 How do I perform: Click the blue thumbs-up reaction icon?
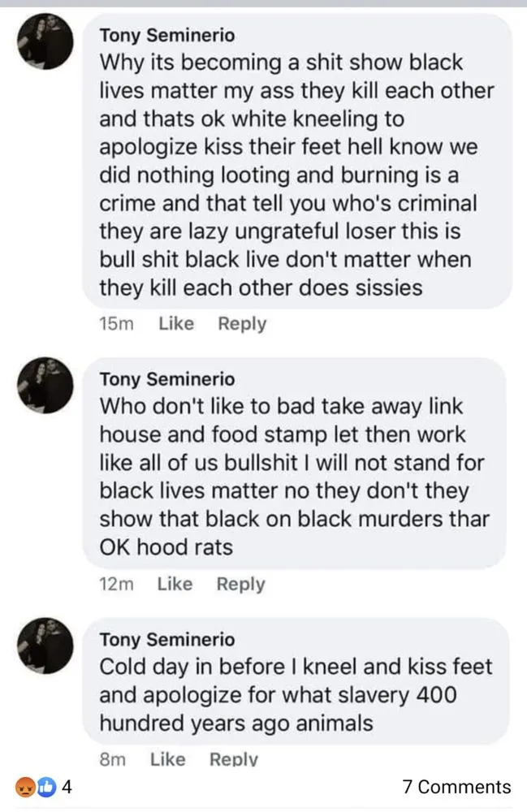tap(45, 787)
